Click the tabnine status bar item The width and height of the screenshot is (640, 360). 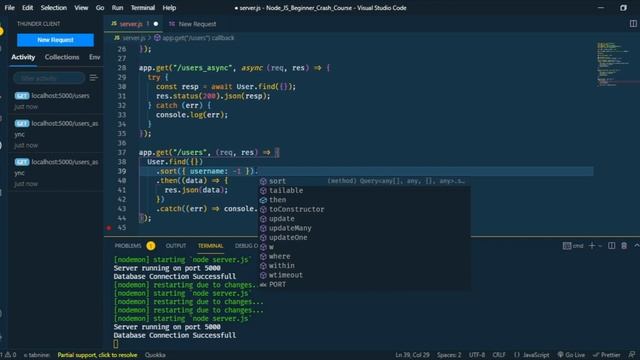click(x=37, y=355)
